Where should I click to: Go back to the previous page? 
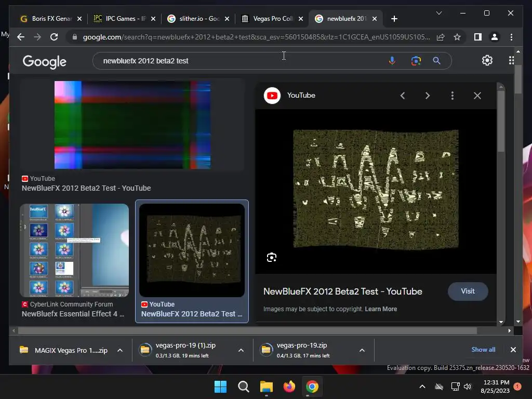(21, 37)
